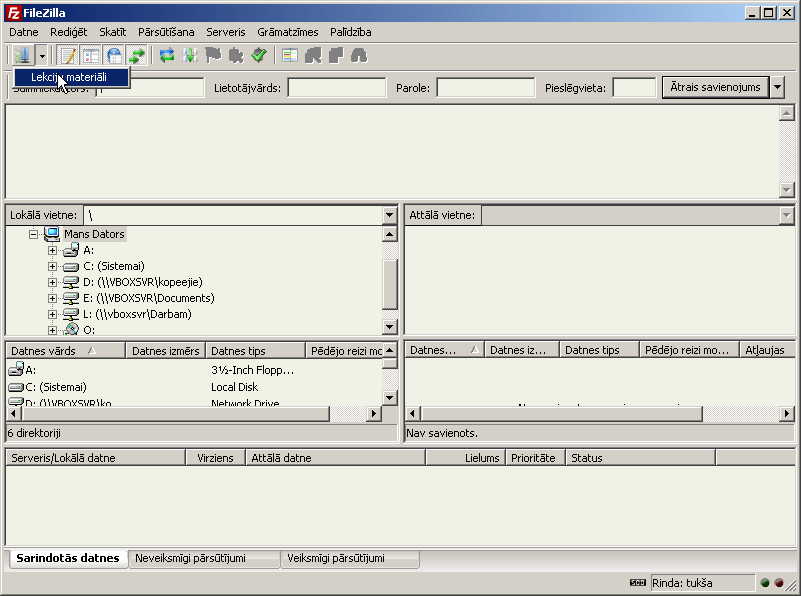This screenshot has height=596, width=801.
Task: Expand the E: Documents tree node
Action: click(52, 298)
